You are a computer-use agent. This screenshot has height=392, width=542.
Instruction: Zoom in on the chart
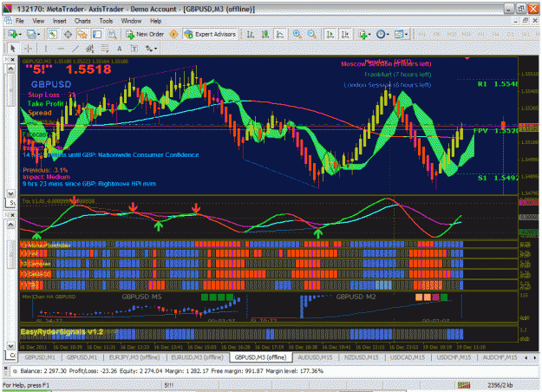pyautogui.click(x=297, y=34)
